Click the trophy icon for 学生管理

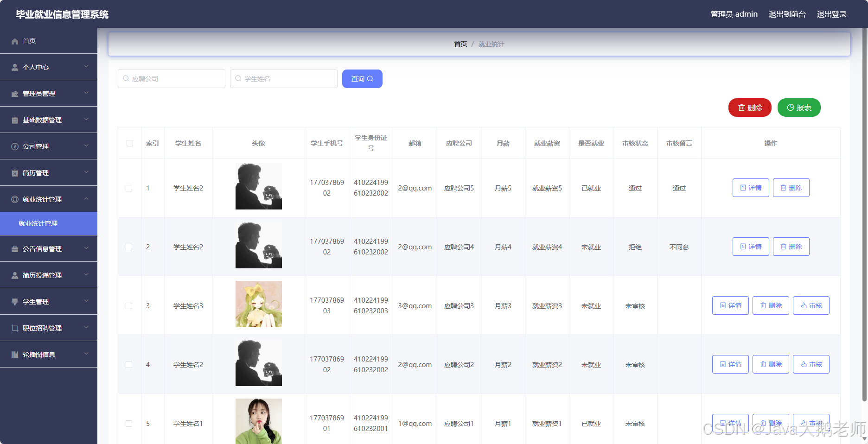(x=15, y=302)
